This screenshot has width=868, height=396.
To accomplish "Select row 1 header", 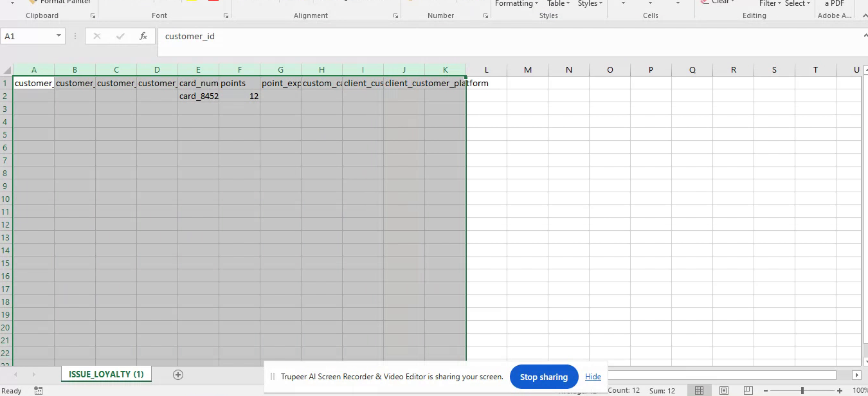I will click(6, 83).
